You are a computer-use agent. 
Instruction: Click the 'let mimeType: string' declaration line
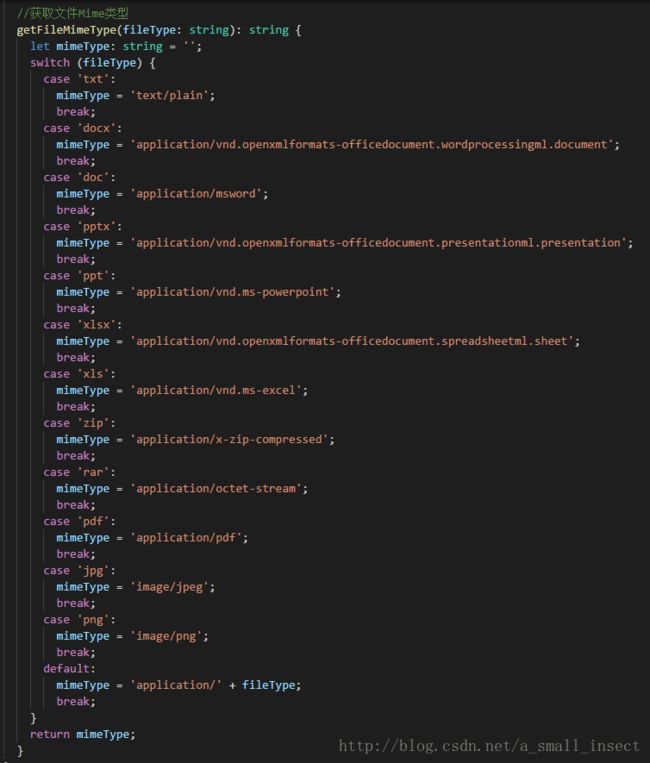coord(116,46)
